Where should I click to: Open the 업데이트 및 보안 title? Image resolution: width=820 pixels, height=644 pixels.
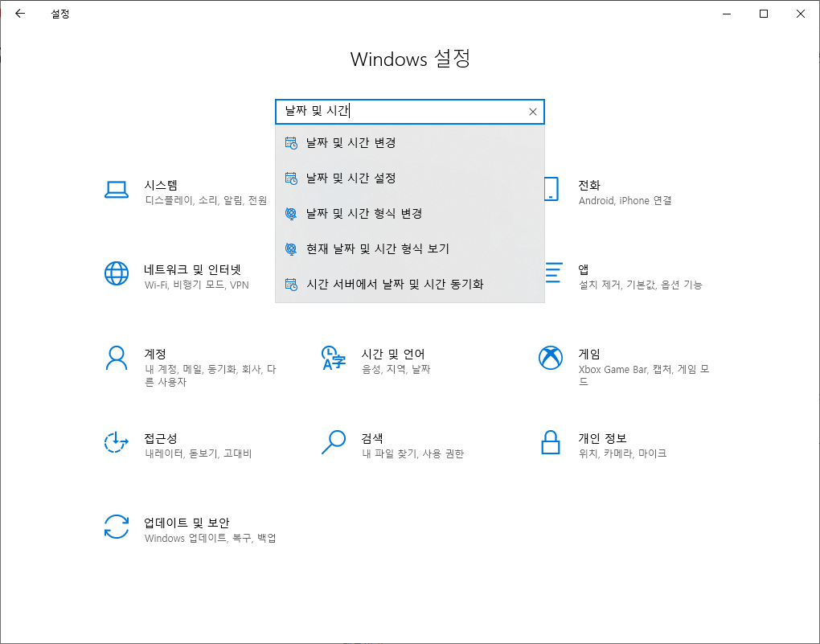click(x=187, y=523)
